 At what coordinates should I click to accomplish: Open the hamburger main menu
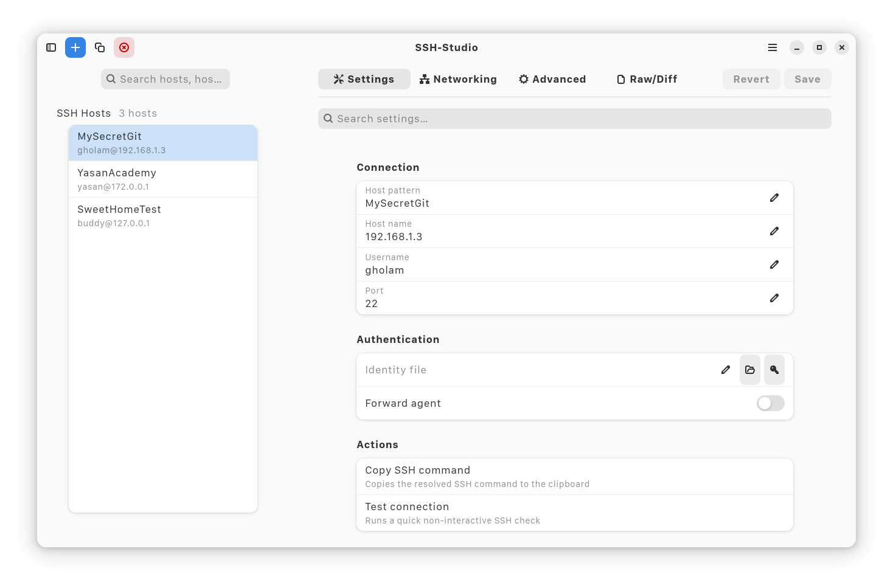(x=773, y=47)
